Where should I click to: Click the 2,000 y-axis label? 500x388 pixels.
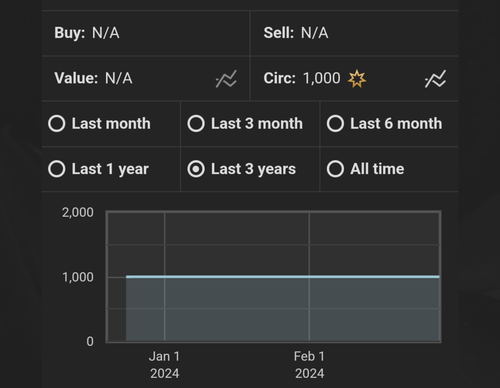tap(78, 213)
